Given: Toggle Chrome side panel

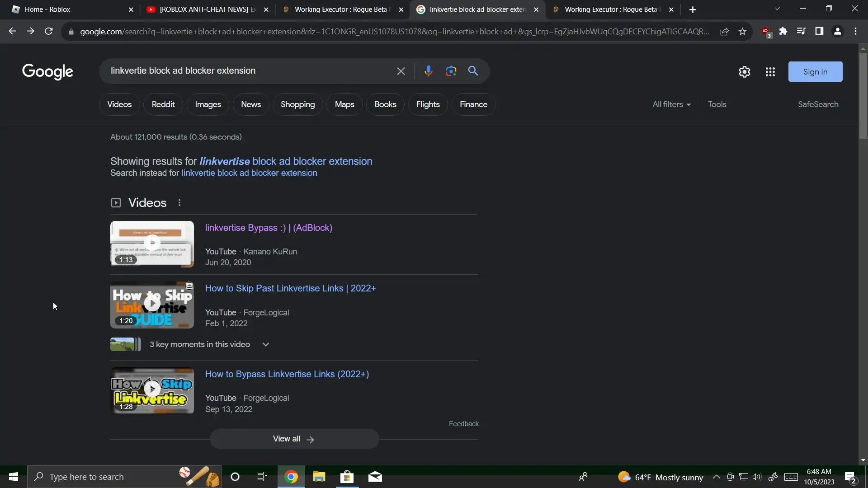Looking at the screenshot, I should tap(819, 31).
